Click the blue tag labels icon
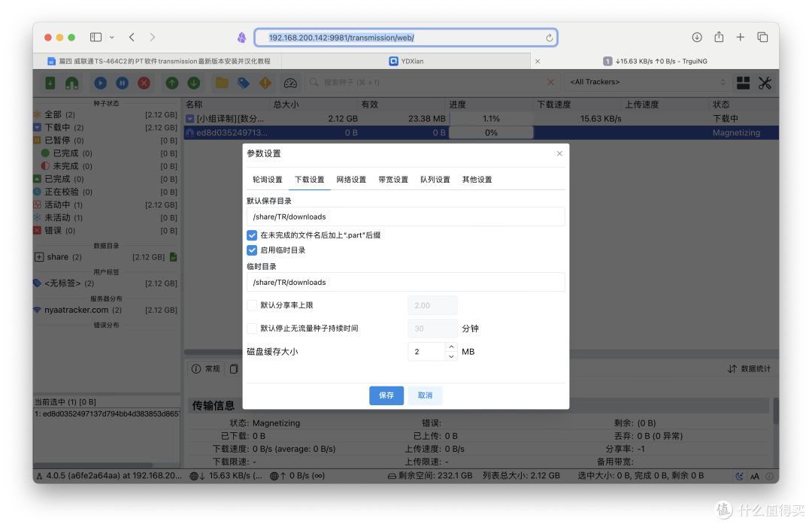 click(x=244, y=83)
